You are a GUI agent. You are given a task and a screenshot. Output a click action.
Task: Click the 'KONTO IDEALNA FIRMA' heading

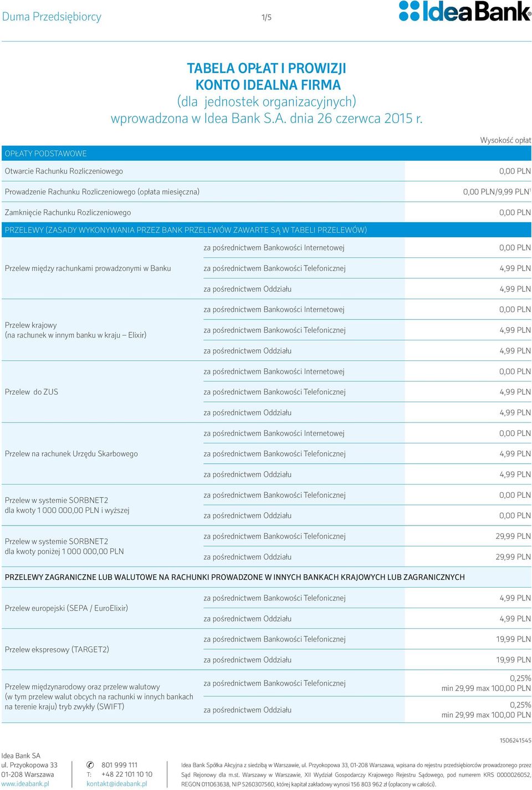(x=268, y=85)
